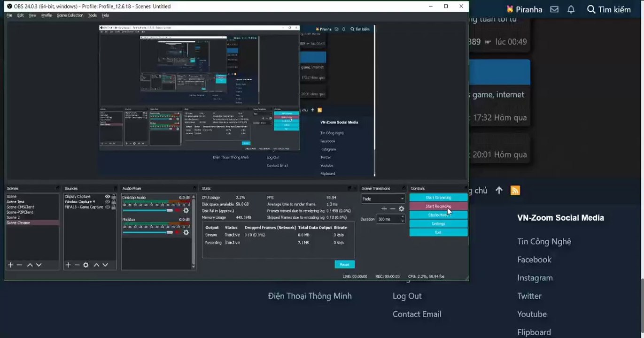Open the Desktop Audio settings gear
The width and height of the screenshot is (644, 338).
pos(186,210)
